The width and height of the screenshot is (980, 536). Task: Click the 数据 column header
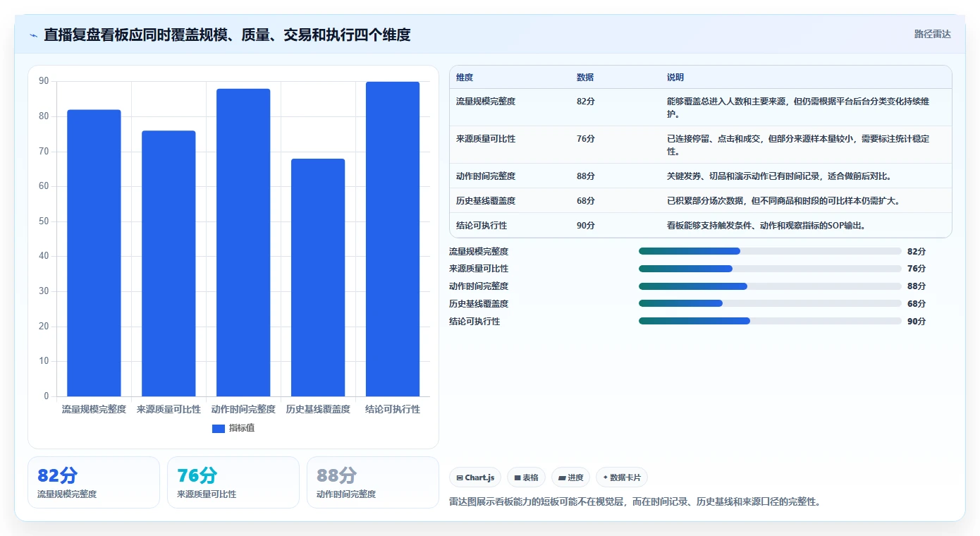point(585,78)
